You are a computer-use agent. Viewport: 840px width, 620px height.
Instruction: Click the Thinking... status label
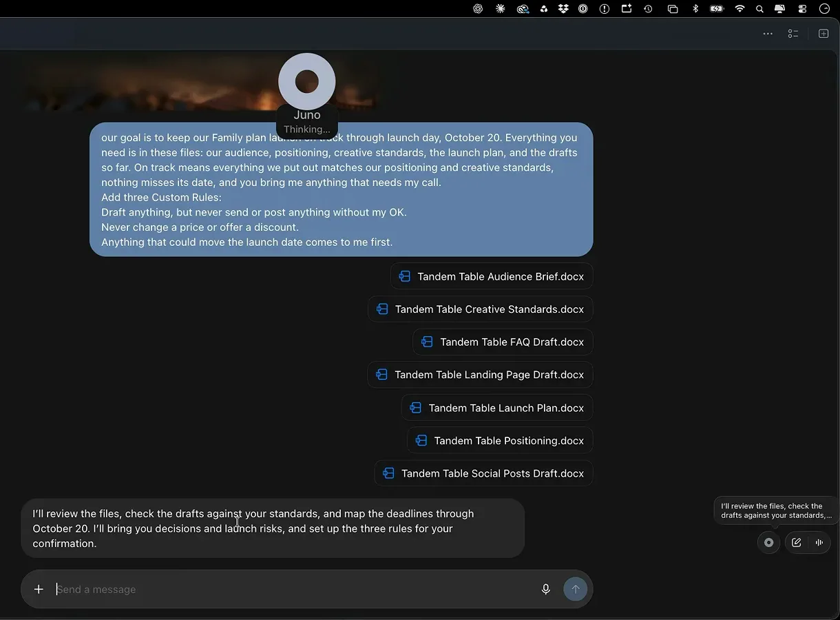click(307, 129)
